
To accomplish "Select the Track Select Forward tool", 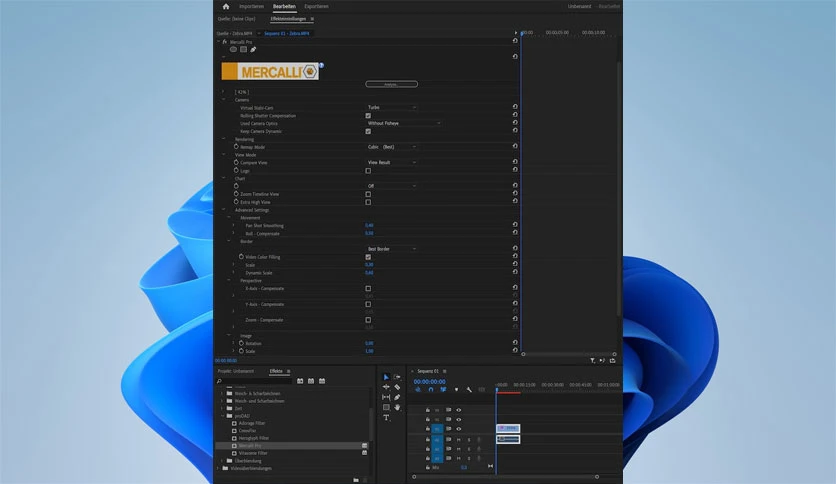I will click(397, 377).
